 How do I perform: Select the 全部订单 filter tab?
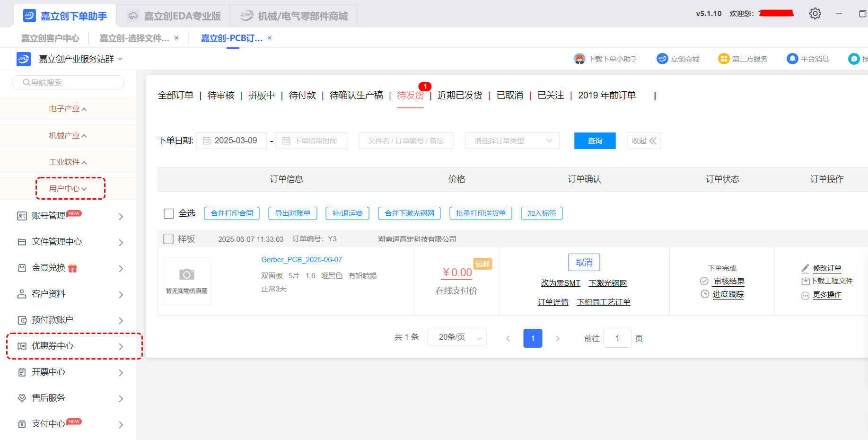(175, 95)
